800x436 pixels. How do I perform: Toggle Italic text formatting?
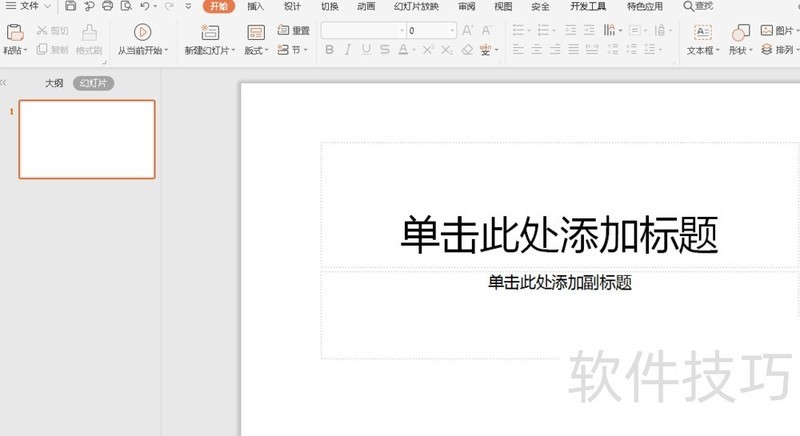(348, 49)
